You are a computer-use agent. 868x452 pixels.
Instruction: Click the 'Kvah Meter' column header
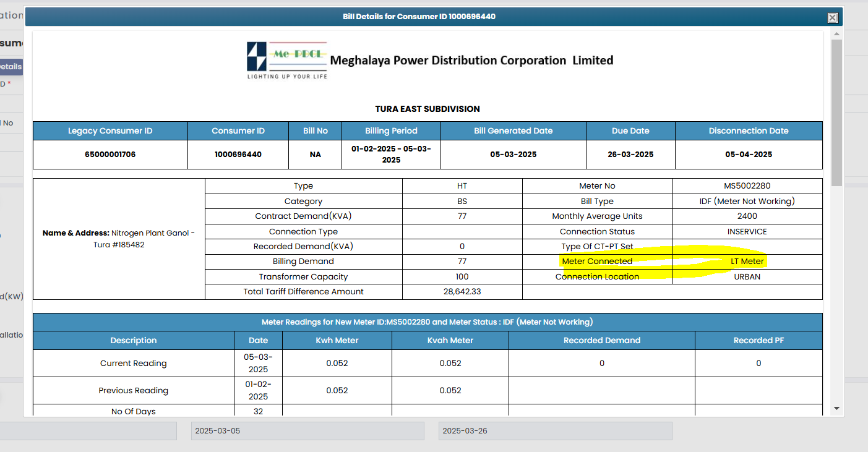click(450, 341)
